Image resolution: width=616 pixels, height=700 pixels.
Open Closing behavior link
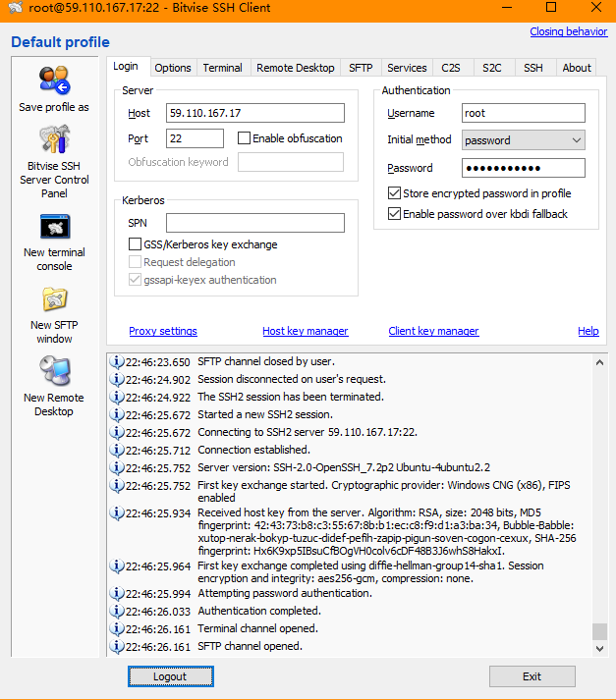pos(569,31)
